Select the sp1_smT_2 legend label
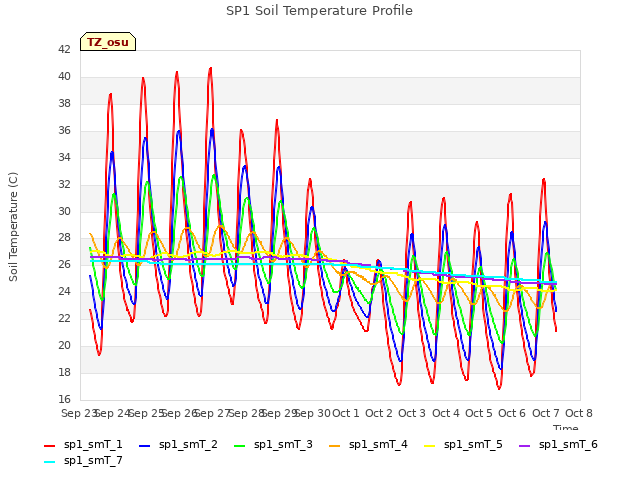Image resolution: width=640 pixels, height=480 pixels. pyautogui.click(x=188, y=444)
